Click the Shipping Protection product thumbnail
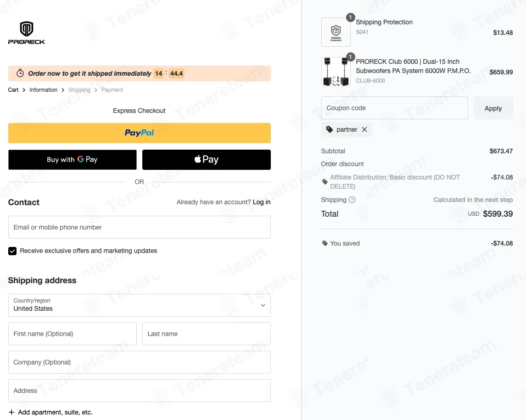The width and height of the screenshot is (526, 420). click(336, 32)
